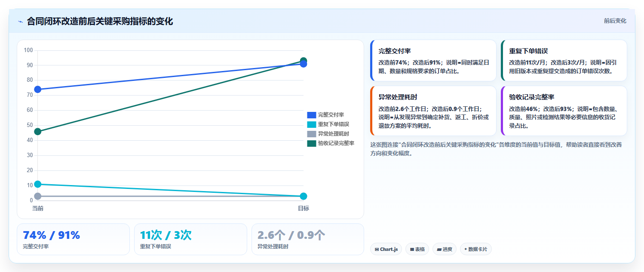This screenshot has width=644, height=272.
Task: Open the 验收记录完整率 description card
Action: (564, 111)
